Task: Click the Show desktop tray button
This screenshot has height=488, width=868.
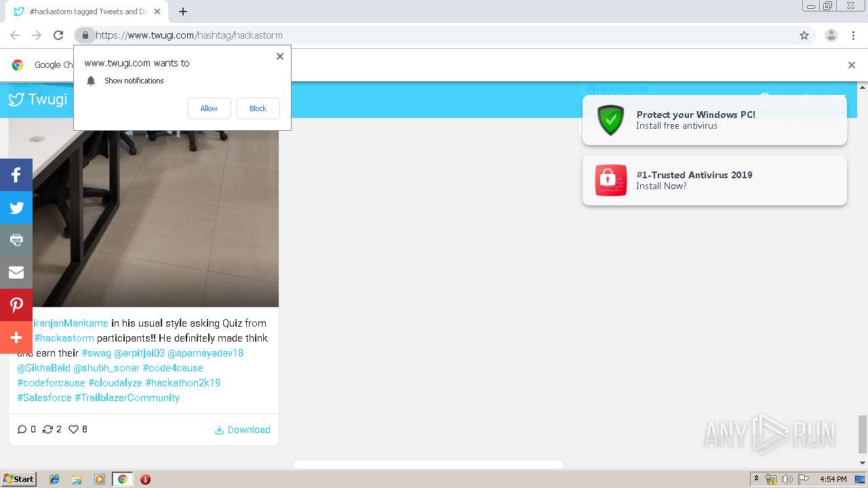Action: tap(861, 479)
